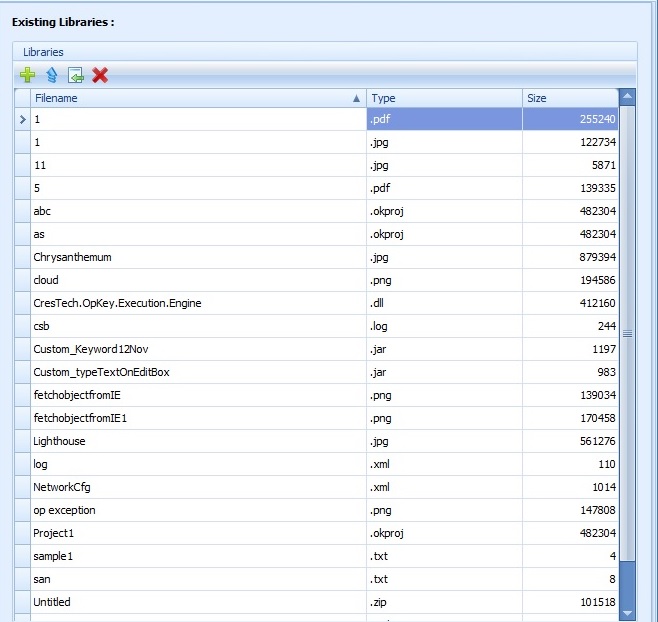
Task: Click size value 1197
Action: (604, 349)
